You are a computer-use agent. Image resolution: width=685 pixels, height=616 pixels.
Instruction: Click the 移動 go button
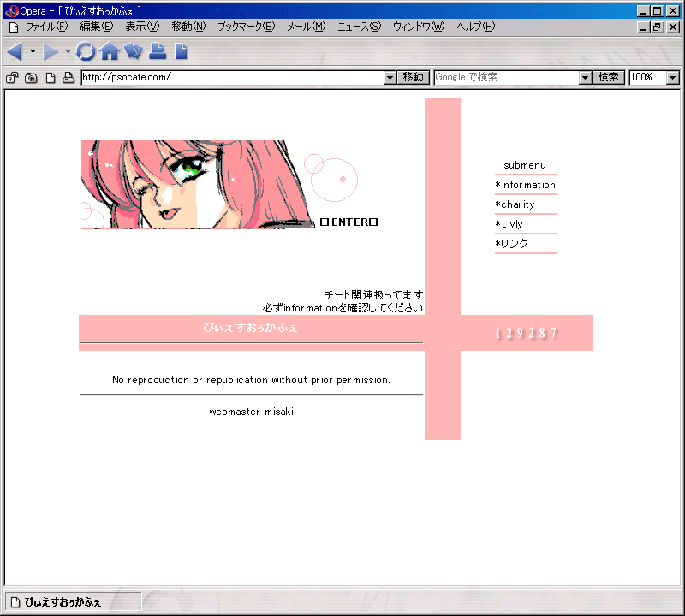point(414,78)
